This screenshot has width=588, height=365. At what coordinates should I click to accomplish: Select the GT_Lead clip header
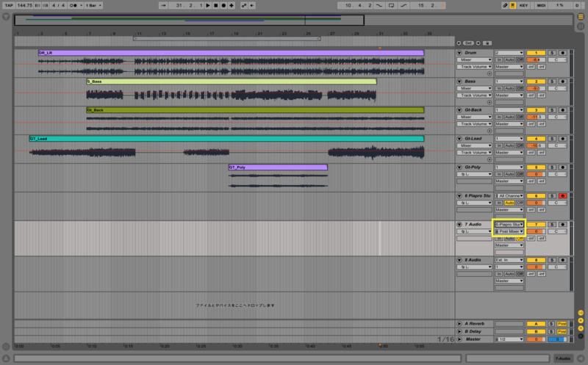tap(226, 139)
